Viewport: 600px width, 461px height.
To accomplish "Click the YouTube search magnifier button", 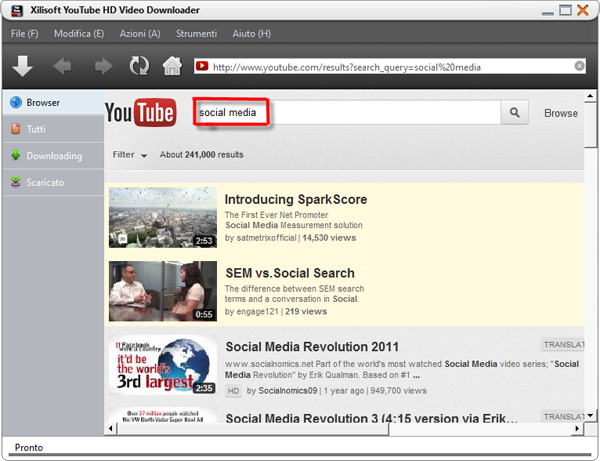I will pos(515,112).
